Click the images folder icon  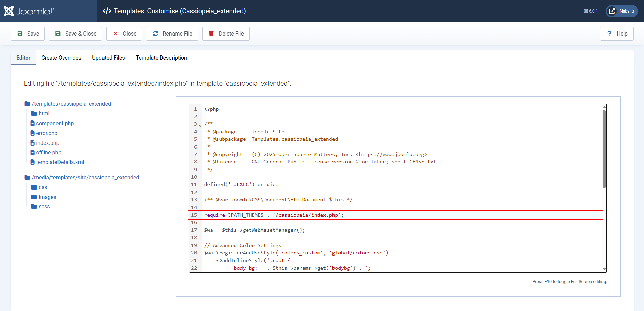point(34,197)
